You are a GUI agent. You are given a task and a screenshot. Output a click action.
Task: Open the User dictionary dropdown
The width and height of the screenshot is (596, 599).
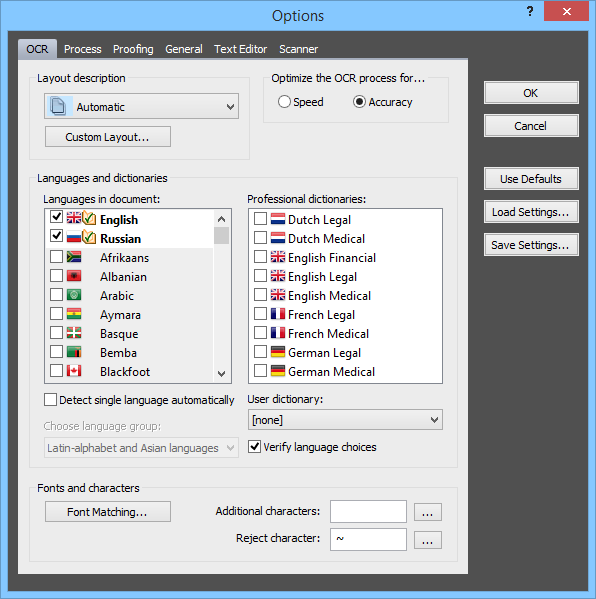point(434,420)
